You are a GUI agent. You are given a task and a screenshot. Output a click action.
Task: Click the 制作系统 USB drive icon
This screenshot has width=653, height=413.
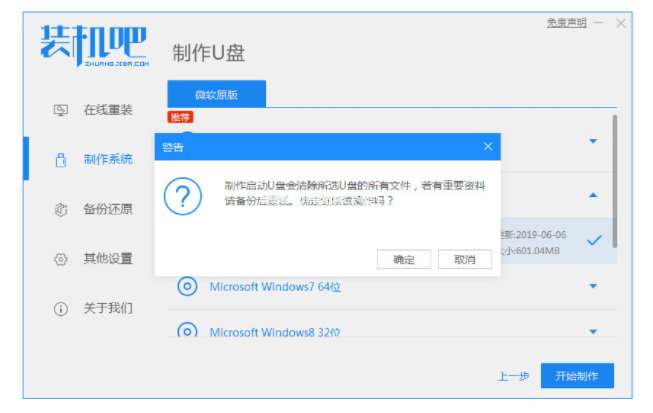(60, 159)
